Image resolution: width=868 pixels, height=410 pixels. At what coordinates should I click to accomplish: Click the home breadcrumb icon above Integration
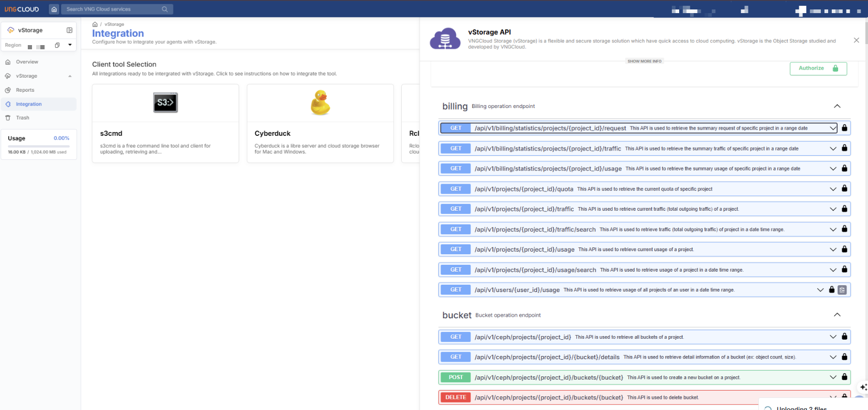click(95, 25)
